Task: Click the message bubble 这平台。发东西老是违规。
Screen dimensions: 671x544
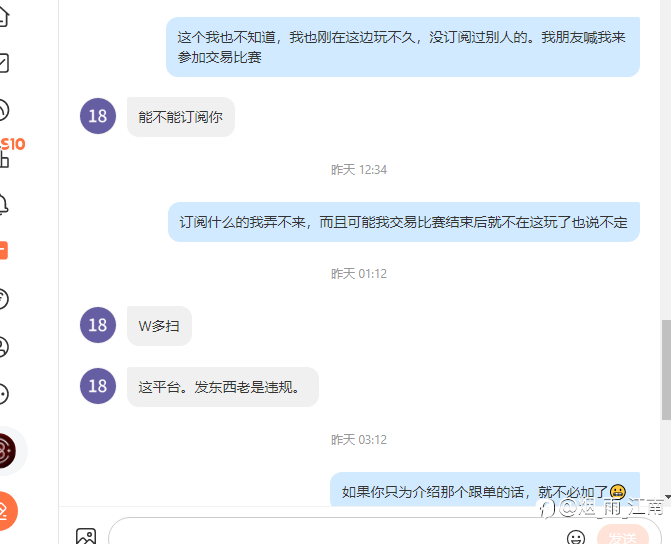Action: pos(223,387)
